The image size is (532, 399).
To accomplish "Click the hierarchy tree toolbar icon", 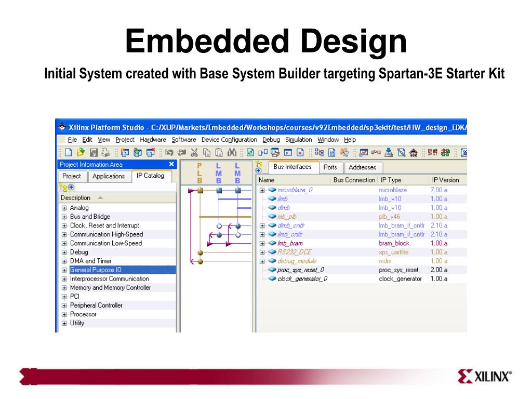I will [320, 152].
